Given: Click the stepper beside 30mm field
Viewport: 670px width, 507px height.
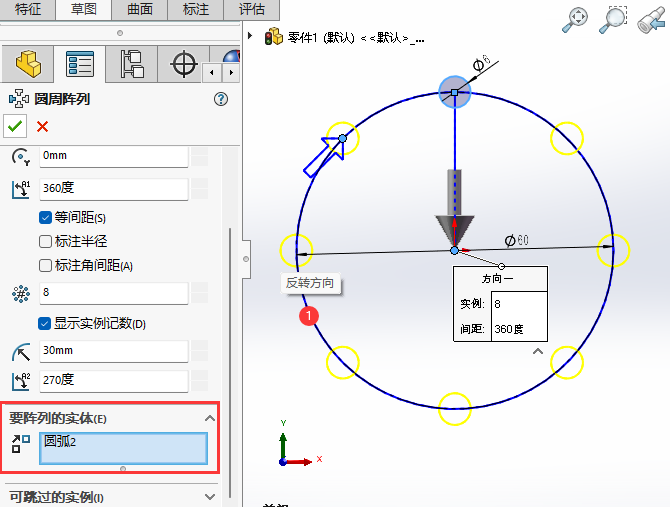Looking at the screenshot, I should point(200,351).
